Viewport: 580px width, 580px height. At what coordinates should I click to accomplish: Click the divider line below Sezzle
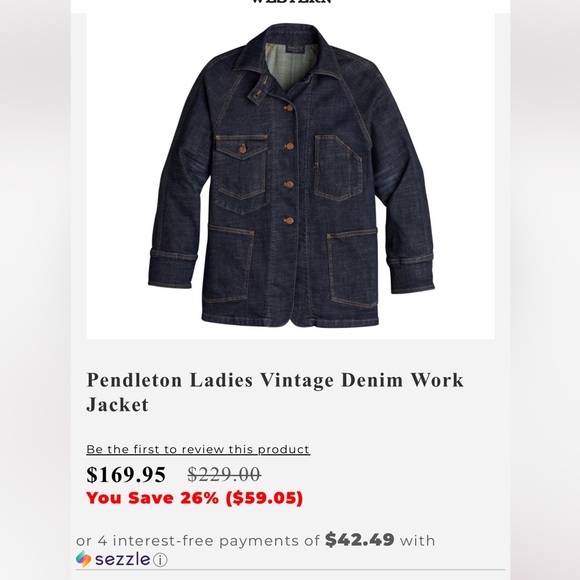[290, 570]
